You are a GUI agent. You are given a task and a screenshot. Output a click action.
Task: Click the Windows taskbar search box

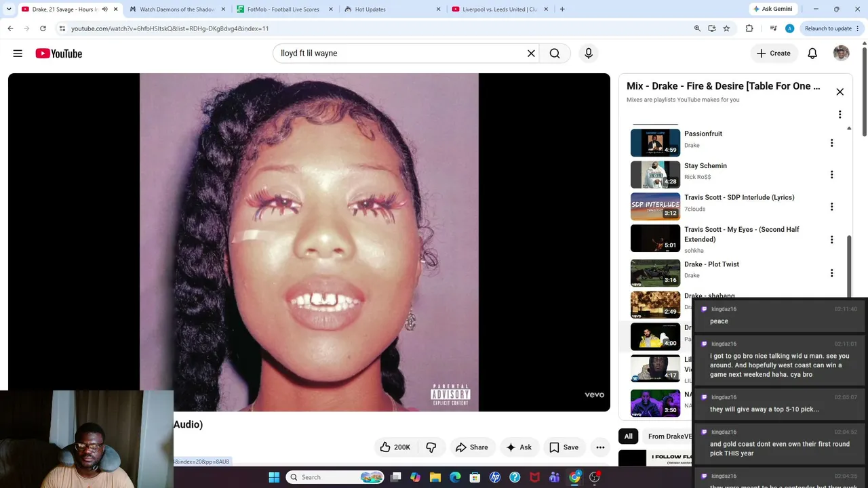point(335,477)
